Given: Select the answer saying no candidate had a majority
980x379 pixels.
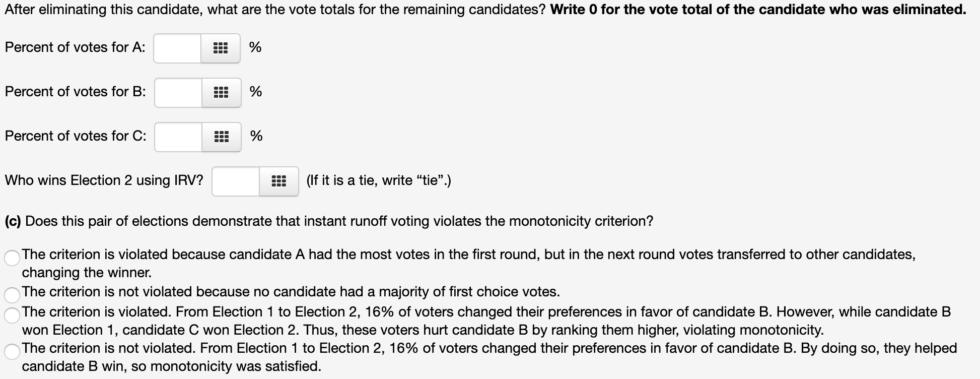Looking at the screenshot, I should [11, 294].
